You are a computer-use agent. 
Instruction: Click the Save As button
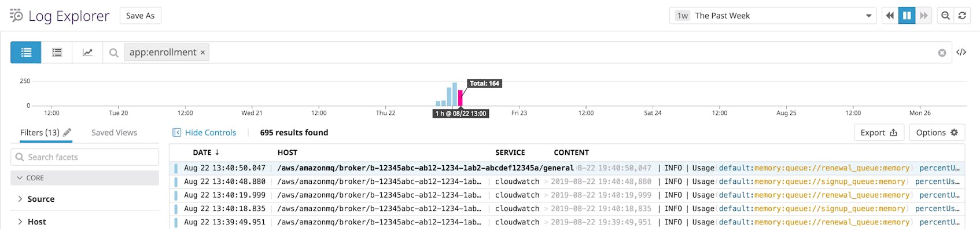pos(140,16)
